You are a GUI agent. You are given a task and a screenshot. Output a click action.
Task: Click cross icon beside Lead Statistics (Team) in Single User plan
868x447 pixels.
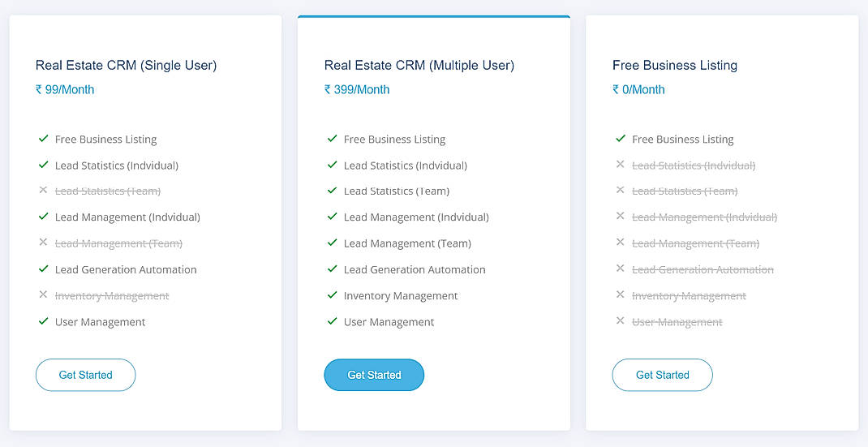[43, 190]
